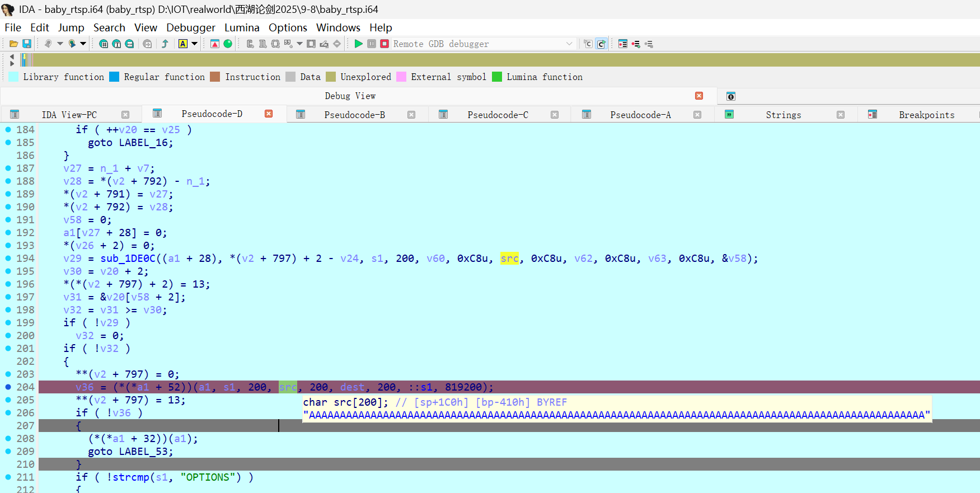Image resolution: width=980 pixels, height=493 pixels.
Task: Terminate the debugged process with stop icon
Action: click(x=385, y=44)
